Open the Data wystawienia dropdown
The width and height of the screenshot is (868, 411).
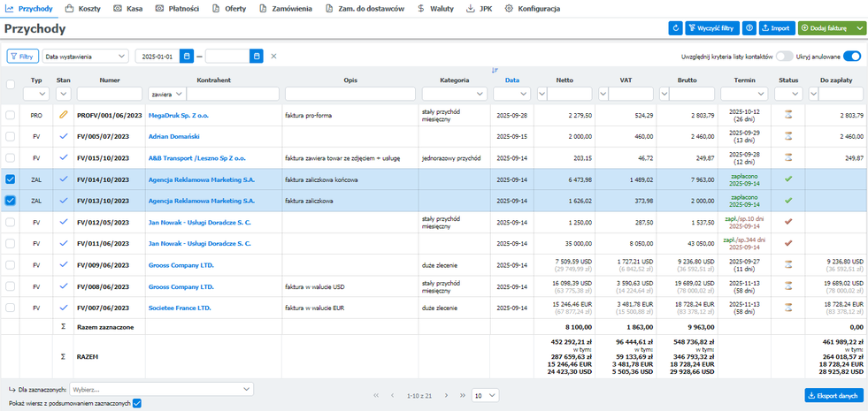click(86, 57)
